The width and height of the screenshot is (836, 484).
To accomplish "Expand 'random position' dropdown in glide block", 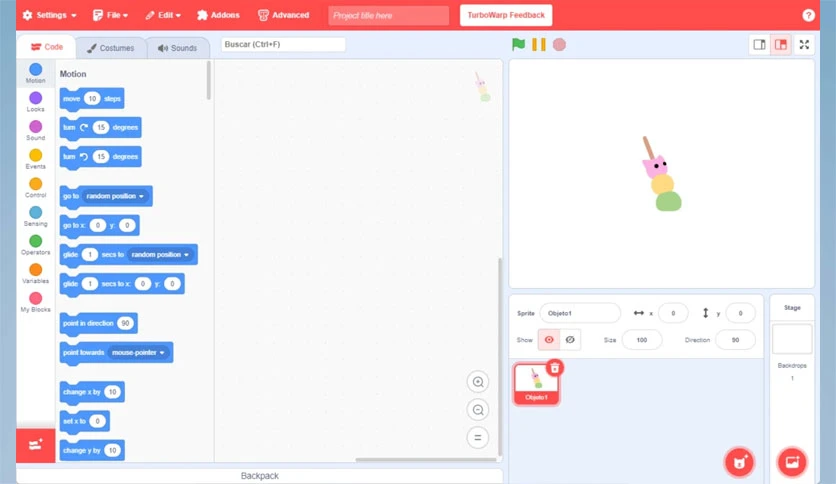I will pyautogui.click(x=160, y=255).
